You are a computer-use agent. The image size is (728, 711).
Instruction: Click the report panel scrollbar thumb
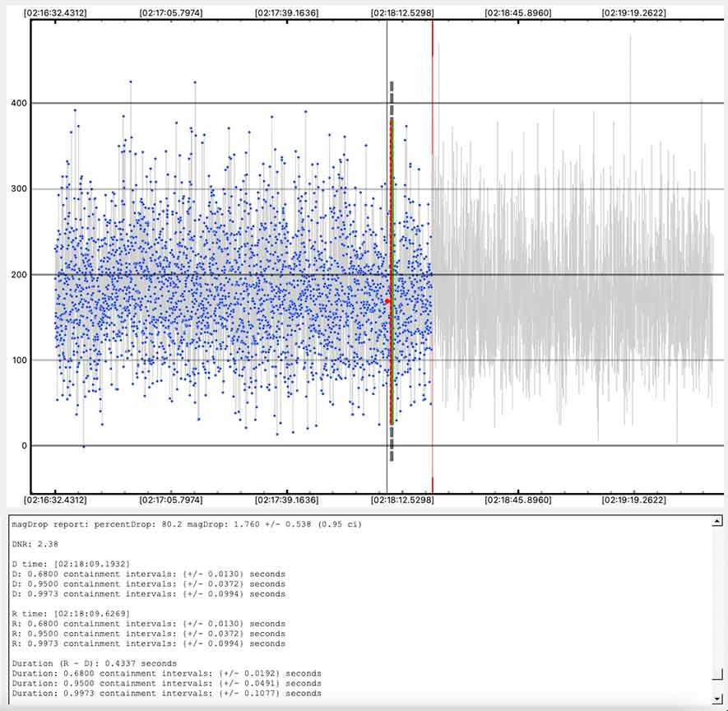717,673
